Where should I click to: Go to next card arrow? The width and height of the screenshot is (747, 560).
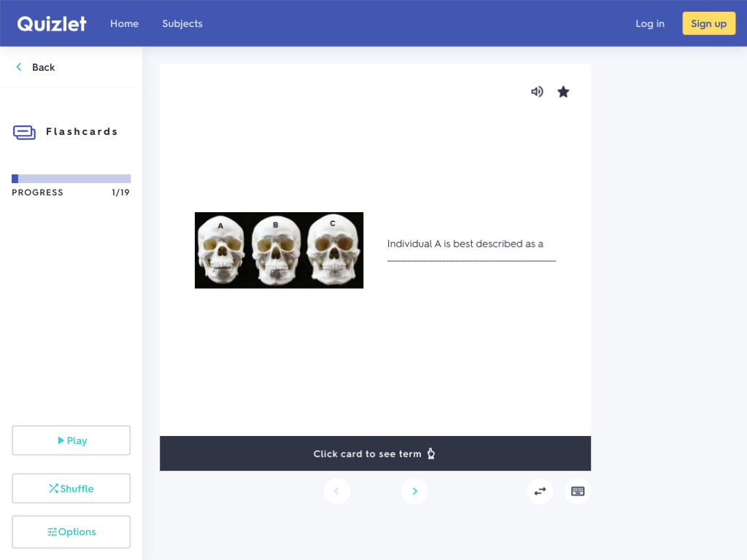(414, 491)
